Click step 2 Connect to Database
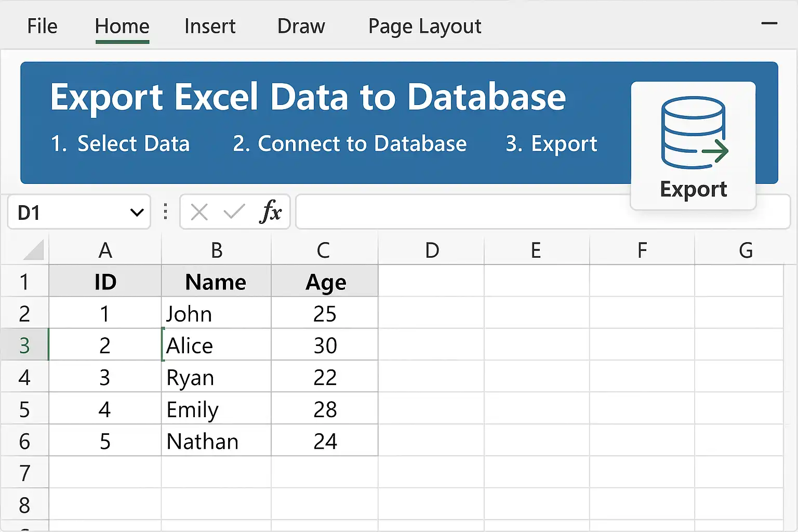The height and width of the screenshot is (532, 798). point(350,144)
